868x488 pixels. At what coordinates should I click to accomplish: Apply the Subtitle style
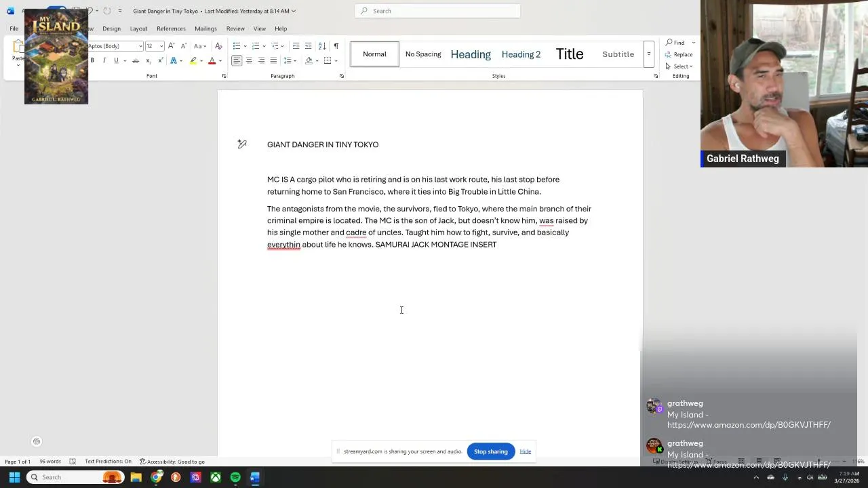(618, 54)
